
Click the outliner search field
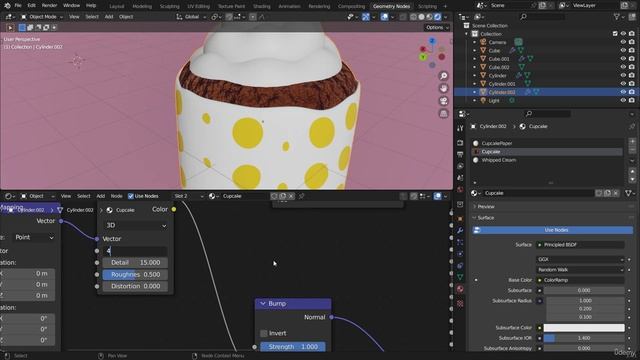542,17
